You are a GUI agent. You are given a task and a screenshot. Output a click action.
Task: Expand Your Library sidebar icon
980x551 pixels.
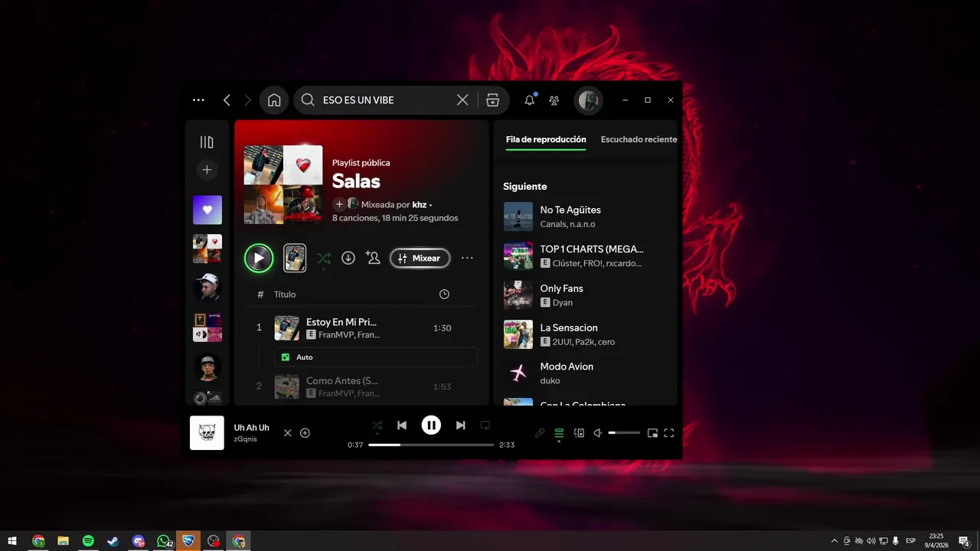(x=207, y=142)
